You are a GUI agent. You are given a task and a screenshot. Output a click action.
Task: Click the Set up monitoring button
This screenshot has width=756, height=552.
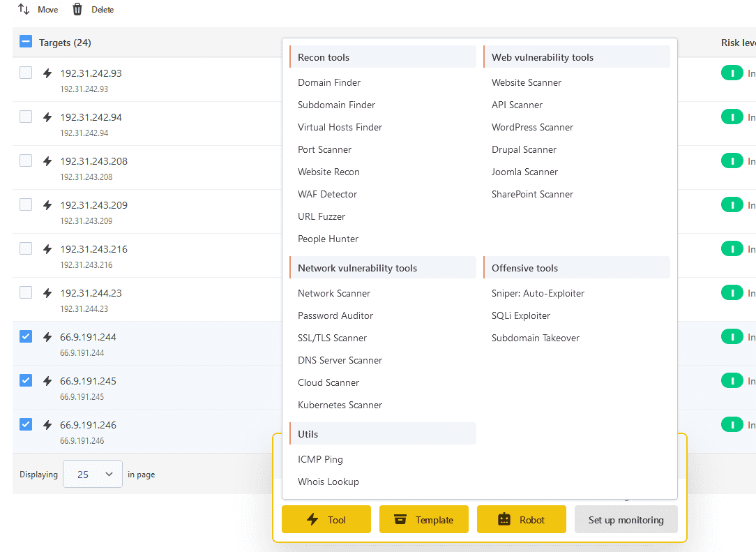coord(626,519)
